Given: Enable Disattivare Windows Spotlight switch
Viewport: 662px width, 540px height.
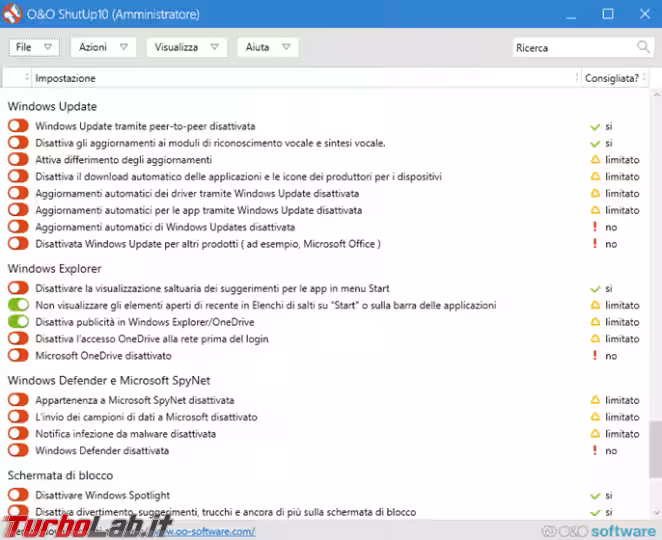Looking at the screenshot, I should [18, 495].
